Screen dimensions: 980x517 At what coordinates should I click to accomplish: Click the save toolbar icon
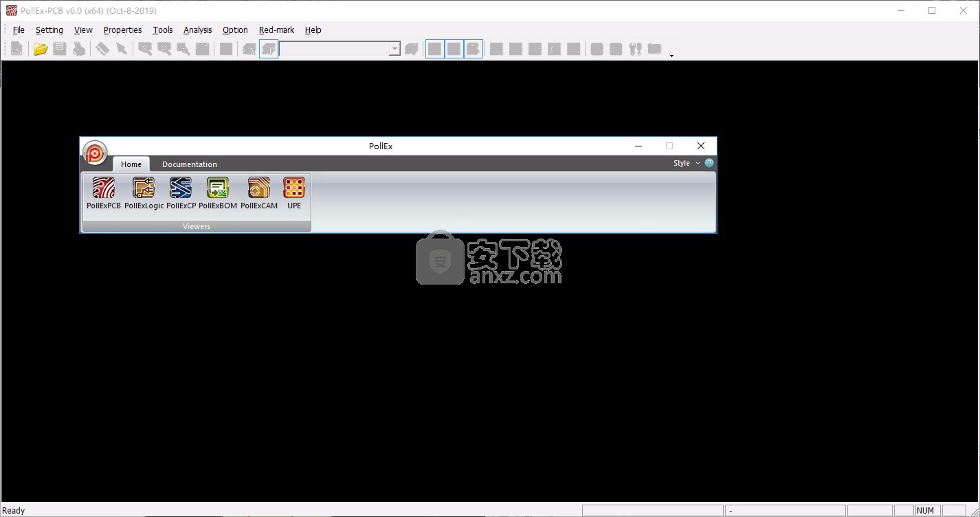tap(60, 49)
